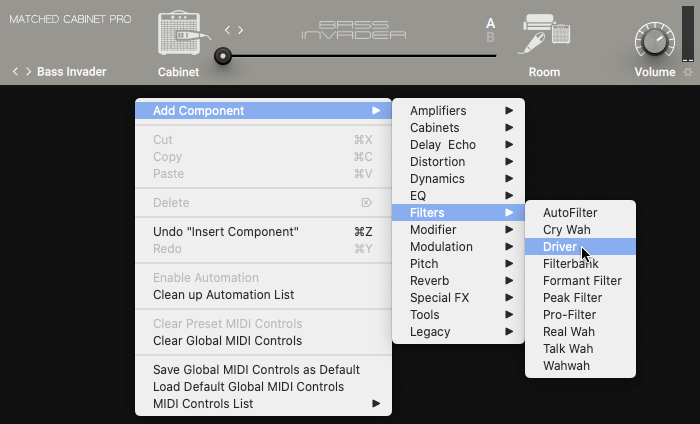Viewport: 700px width, 424px height.
Task: Expand the Dynamics category
Action: [458, 179]
